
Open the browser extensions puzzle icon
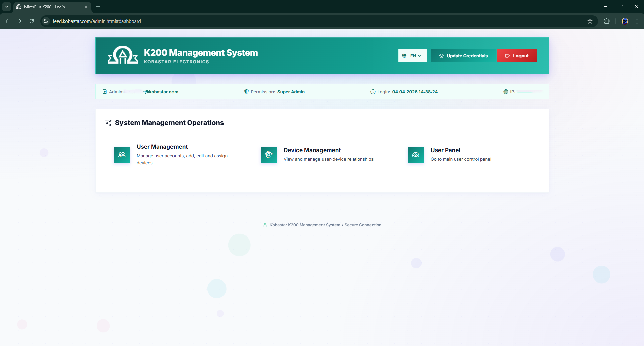(607, 21)
